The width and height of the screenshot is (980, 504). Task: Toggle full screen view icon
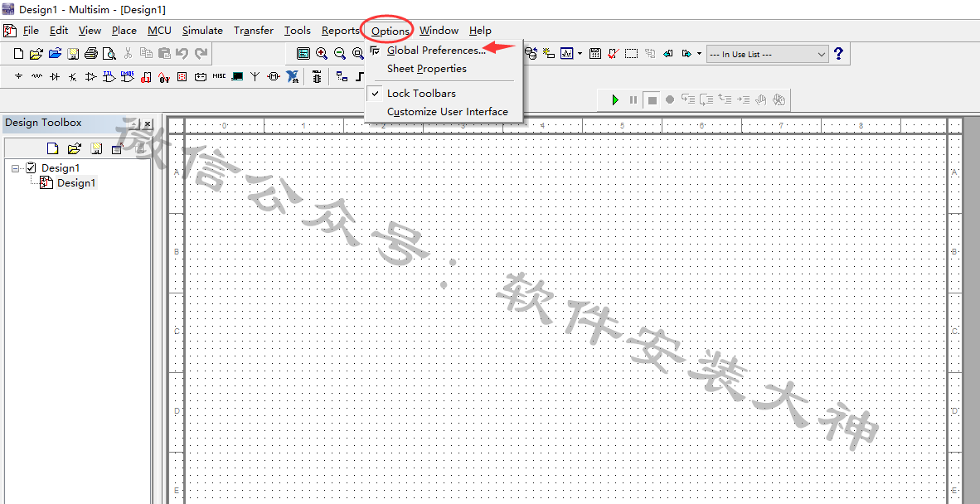pos(303,54)
